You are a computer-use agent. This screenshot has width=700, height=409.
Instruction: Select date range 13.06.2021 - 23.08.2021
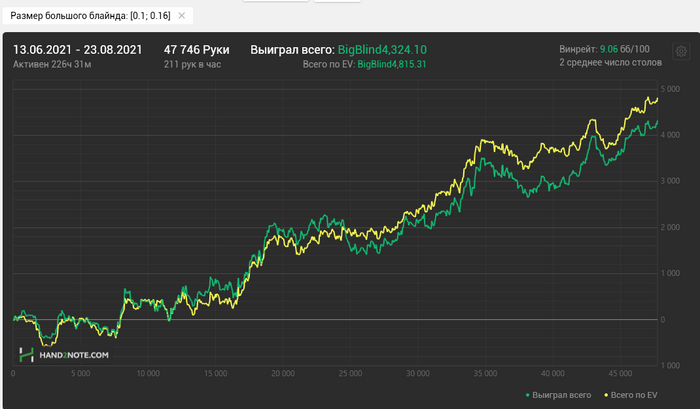coord(78,50)
